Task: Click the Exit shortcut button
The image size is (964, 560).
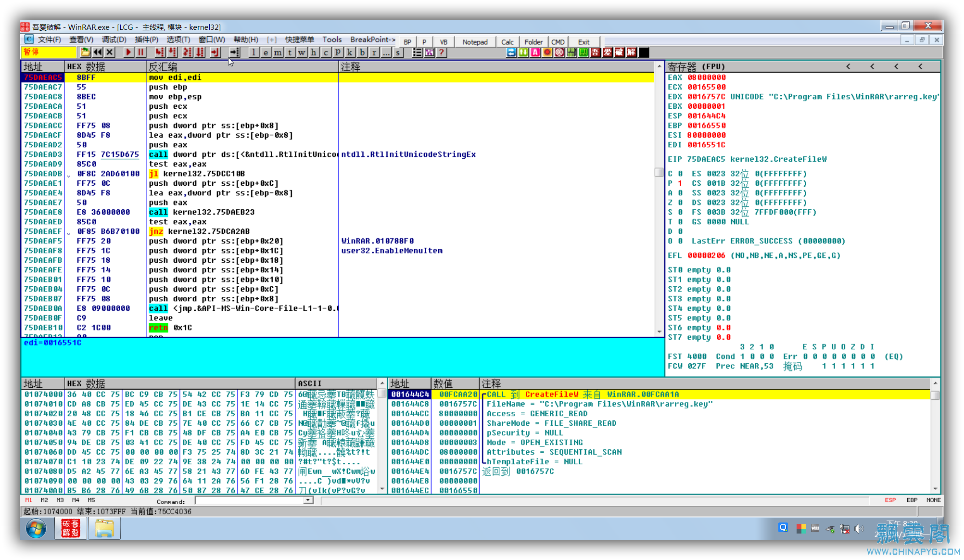Action: tap(583, 42)
